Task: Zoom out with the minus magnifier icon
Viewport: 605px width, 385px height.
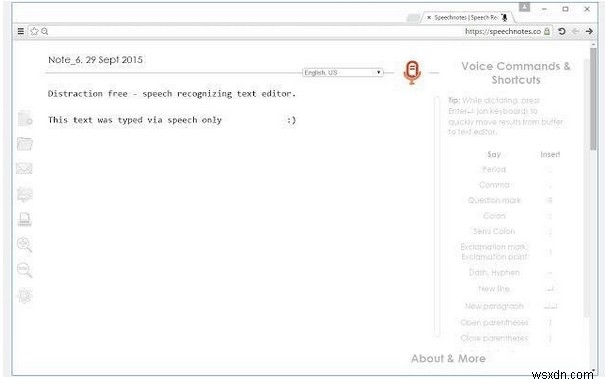Action: [25, 270]
